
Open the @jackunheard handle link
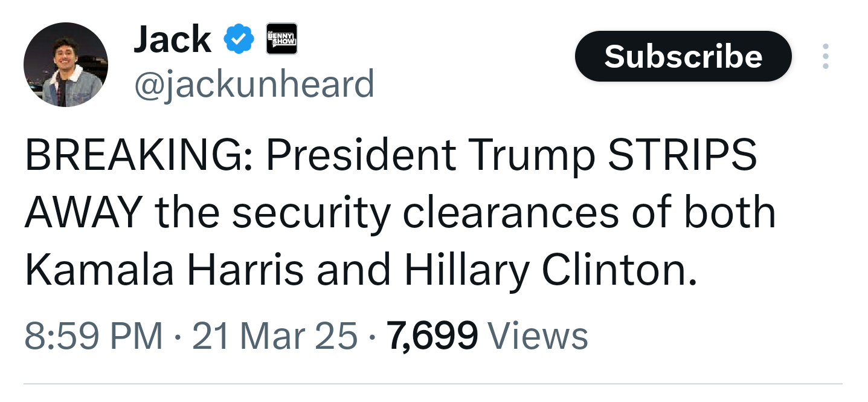pos(254,84)
